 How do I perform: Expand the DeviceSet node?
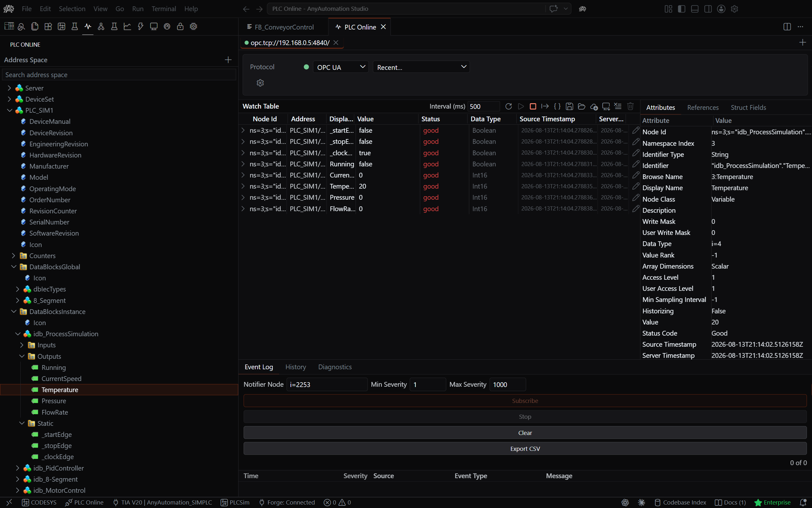[x=10, y=99]
